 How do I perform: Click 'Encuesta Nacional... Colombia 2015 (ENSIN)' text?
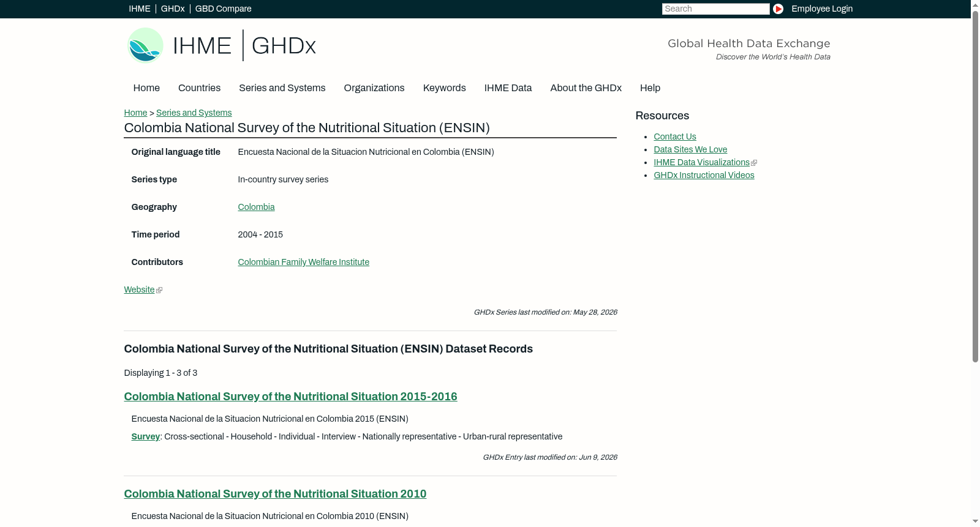269,419
